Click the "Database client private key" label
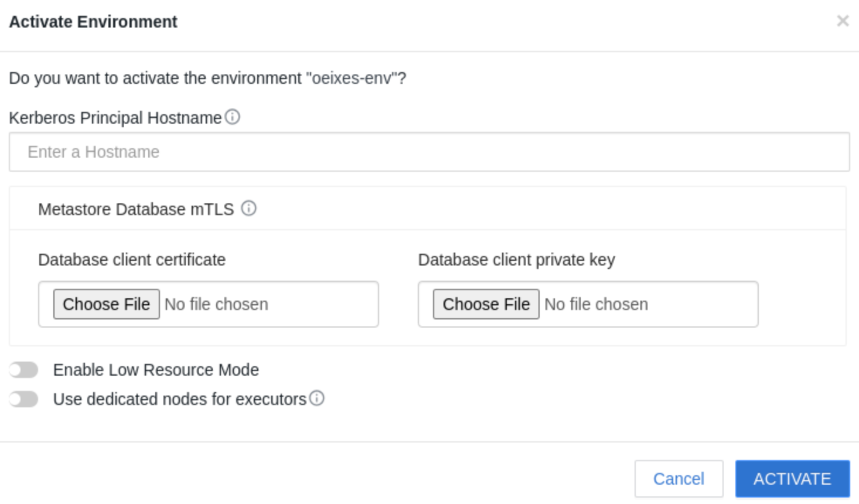The image size is (859, 504). pyautogui.click(x=516, y=260)
